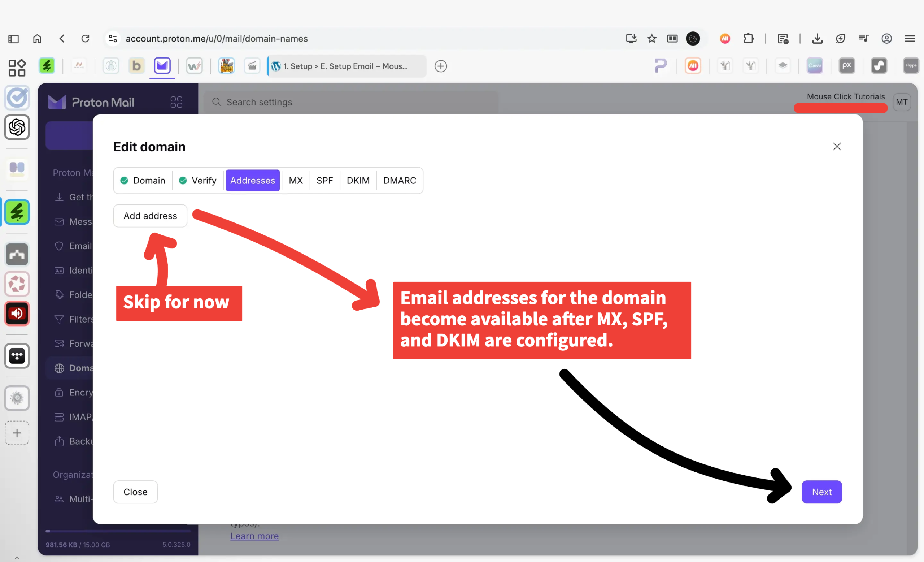Open the browser hamburger menu
Screen dimensions: 924x562
pos(910,39)
